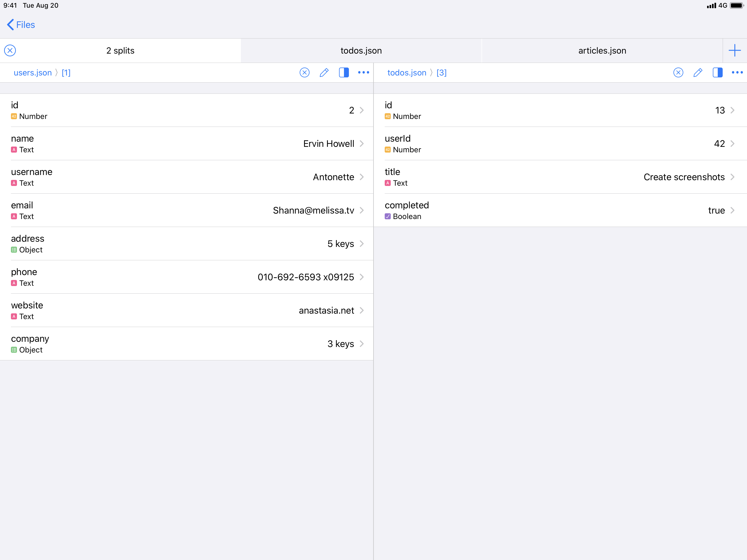
Task: Switch to the articles.json tab
Action: (x=602, y=51)
